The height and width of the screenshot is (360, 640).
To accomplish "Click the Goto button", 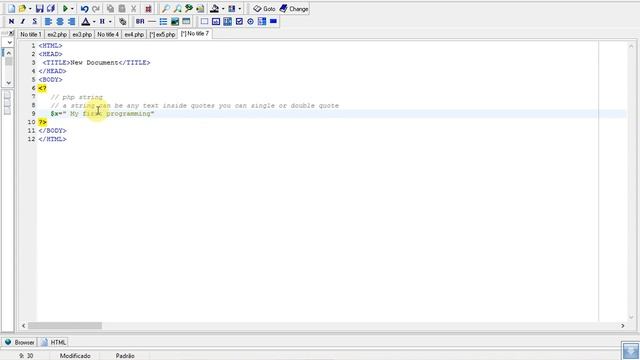I will point(264,9).
